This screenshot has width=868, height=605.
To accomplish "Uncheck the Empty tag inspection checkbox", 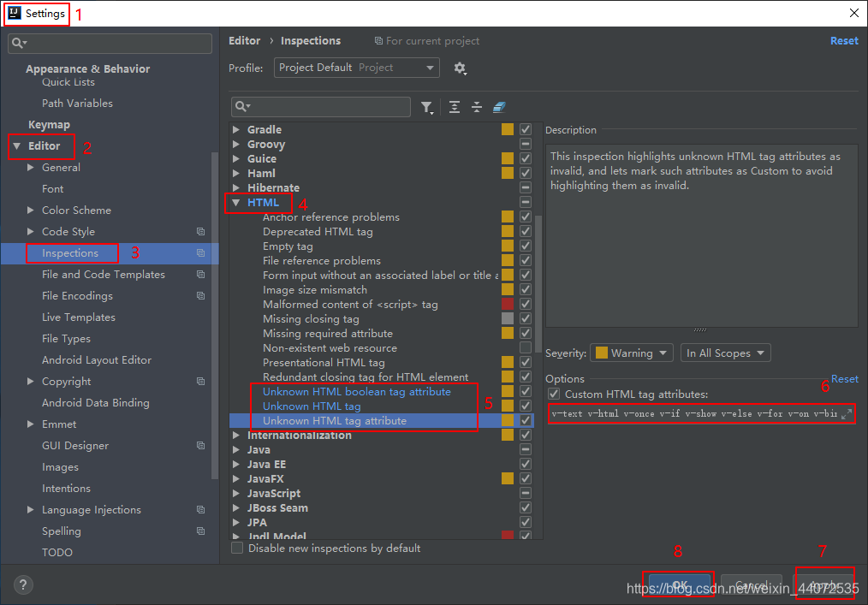I will [x=526, y=246].
